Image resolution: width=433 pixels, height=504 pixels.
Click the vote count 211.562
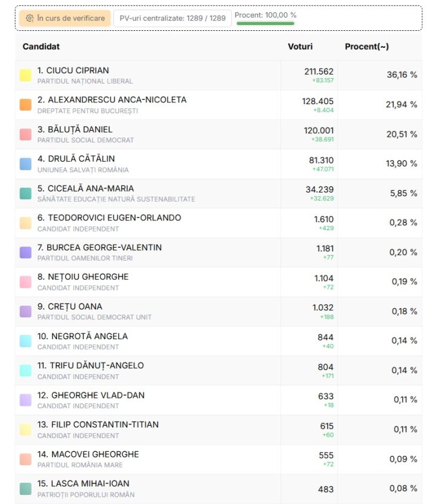click(x=319, y=71)
